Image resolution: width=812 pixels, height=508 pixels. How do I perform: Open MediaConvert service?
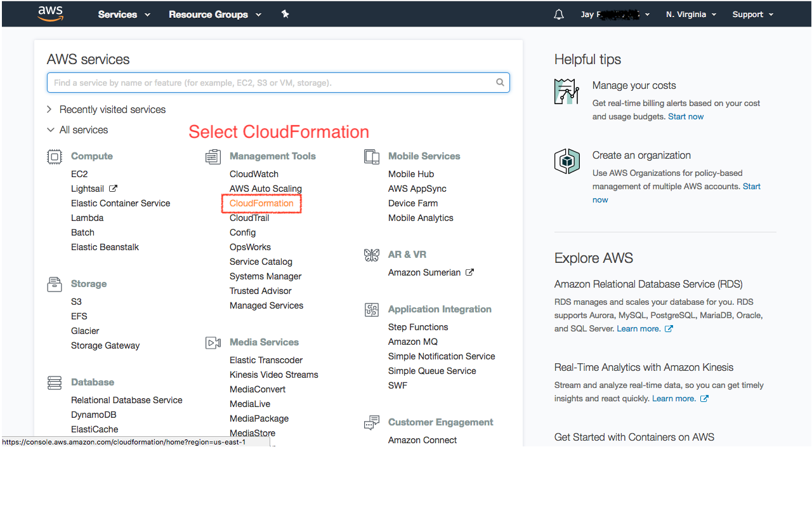coord(258,389)
